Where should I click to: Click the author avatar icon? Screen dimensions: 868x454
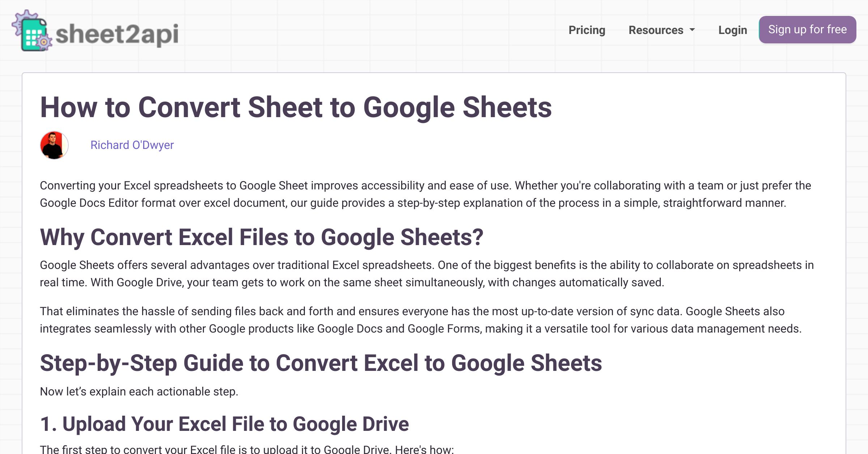click(54, 146)
